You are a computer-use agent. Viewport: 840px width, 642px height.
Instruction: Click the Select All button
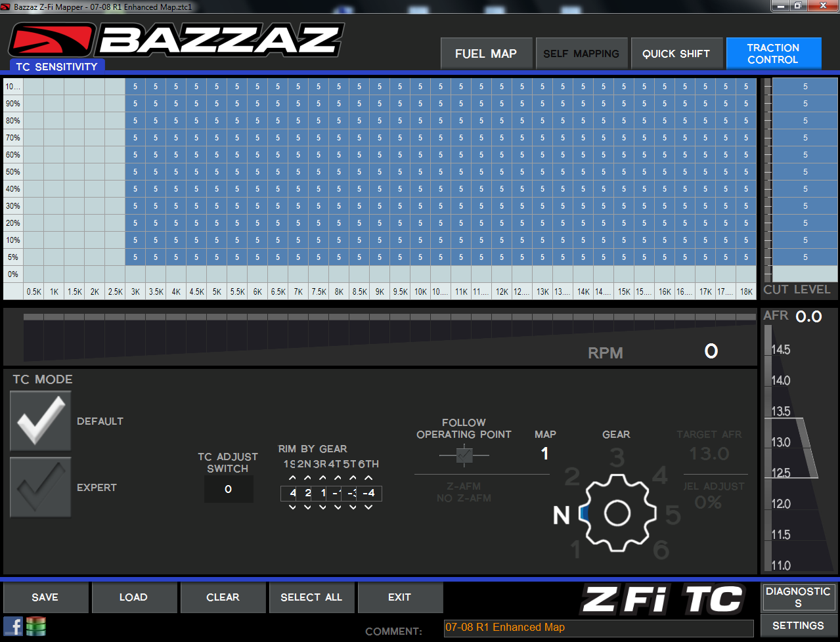pyautogui.click(x=311, y=597)
